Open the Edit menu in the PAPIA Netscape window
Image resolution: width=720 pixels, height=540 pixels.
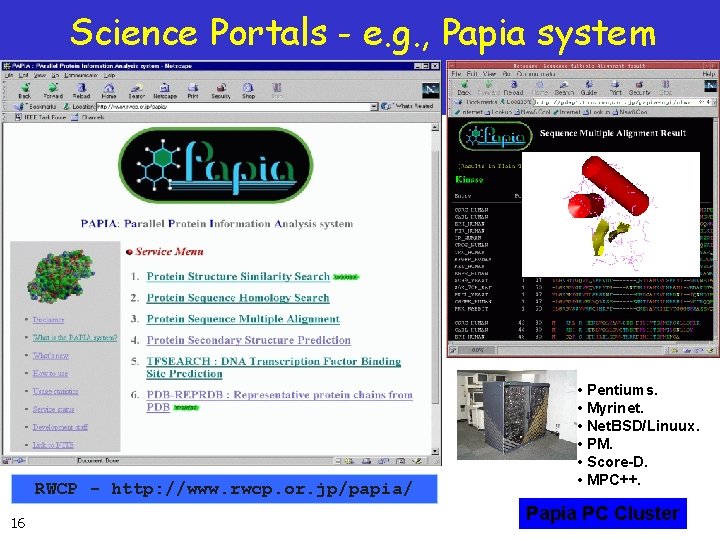[23, 75]
